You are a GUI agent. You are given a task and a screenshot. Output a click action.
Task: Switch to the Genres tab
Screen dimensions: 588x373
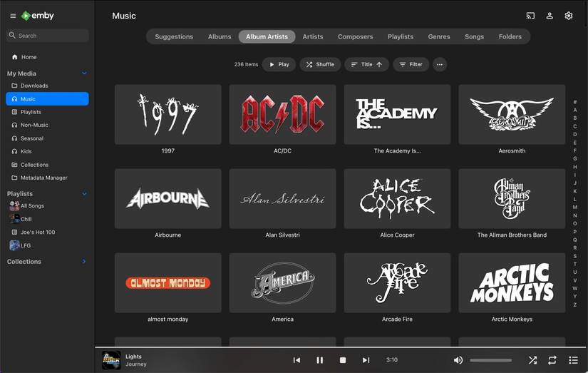439,37
